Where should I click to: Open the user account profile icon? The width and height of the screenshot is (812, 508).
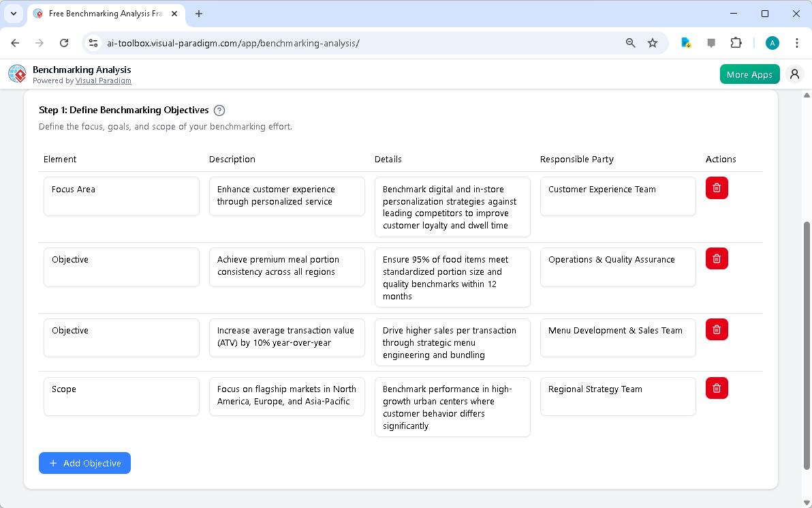794,74
